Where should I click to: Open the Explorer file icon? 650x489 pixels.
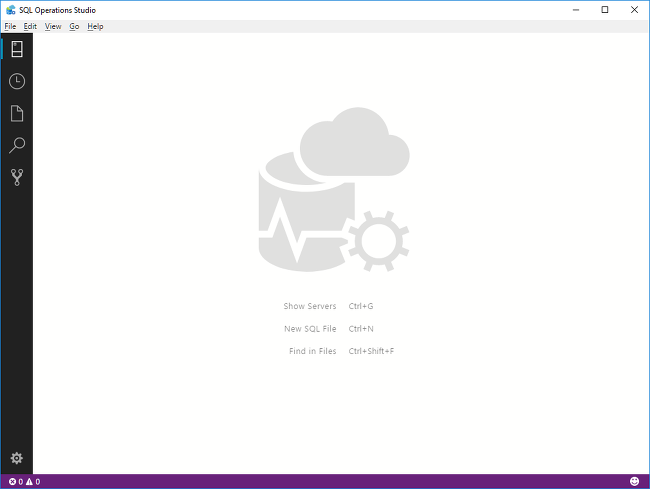(x=17, y=113)
